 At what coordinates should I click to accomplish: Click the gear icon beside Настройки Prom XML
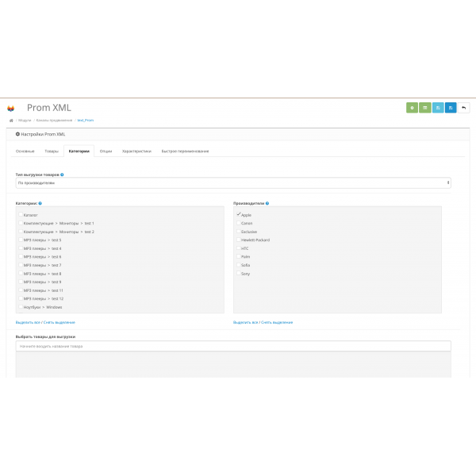17,134
